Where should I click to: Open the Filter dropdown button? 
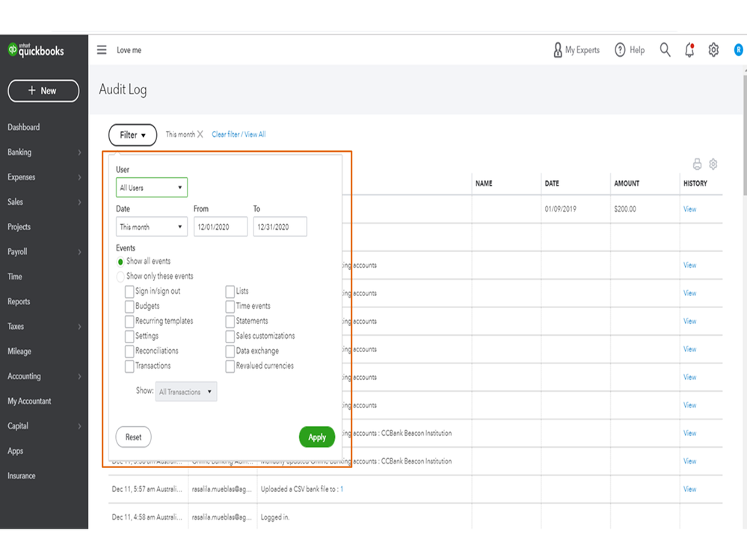(x=132, y=135)
